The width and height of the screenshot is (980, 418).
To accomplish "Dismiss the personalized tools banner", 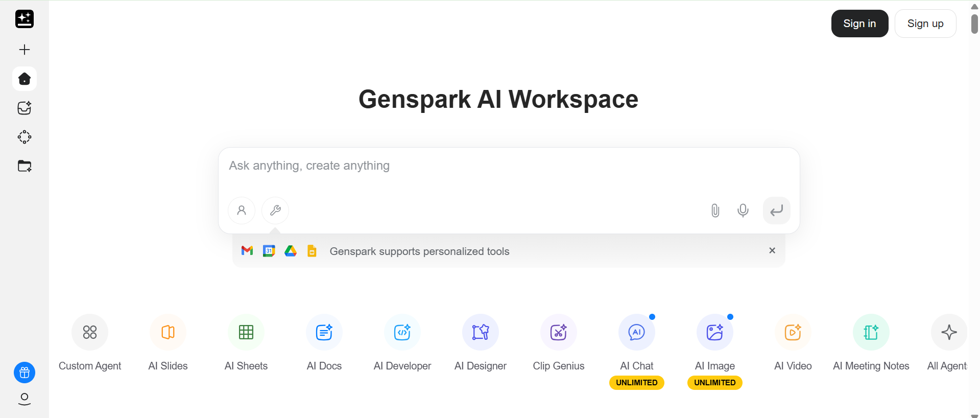I will point(772,250).
